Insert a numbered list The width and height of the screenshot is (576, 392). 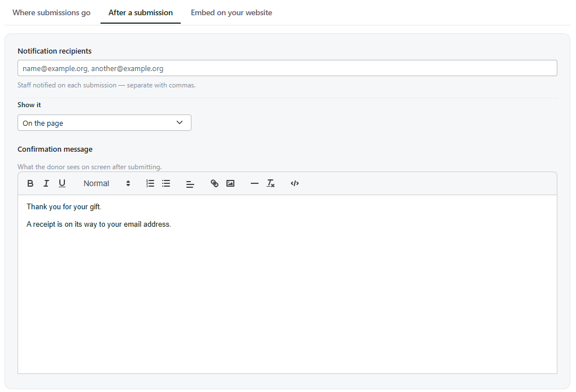[150, 183]
